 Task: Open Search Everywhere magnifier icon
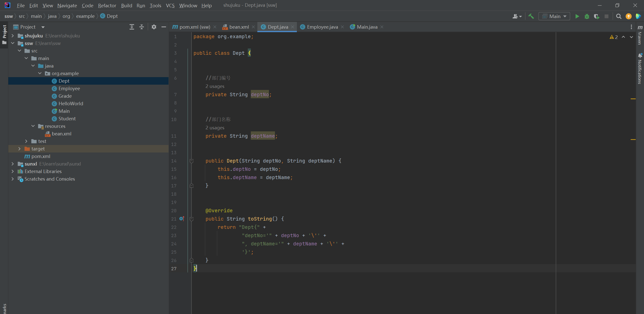(619, 16)
